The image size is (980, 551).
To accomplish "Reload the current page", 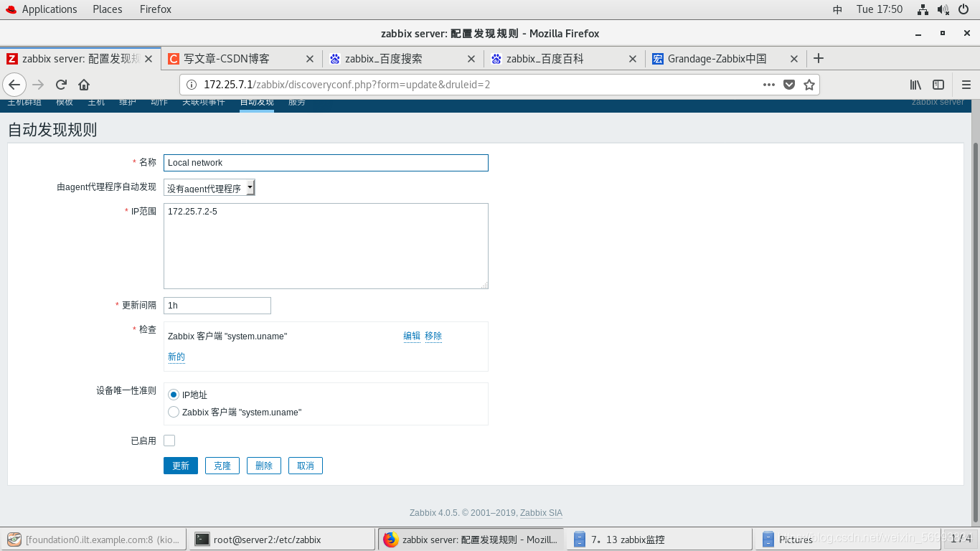I will (x=62, y=85).
